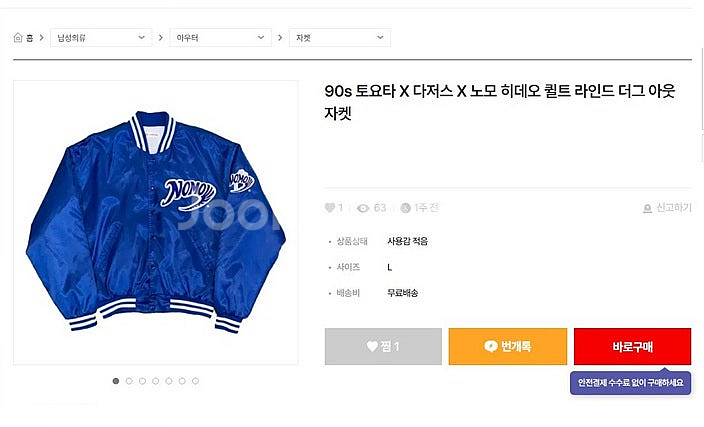Click the first breadcrumb arrow after 홈

click(41, 38)
